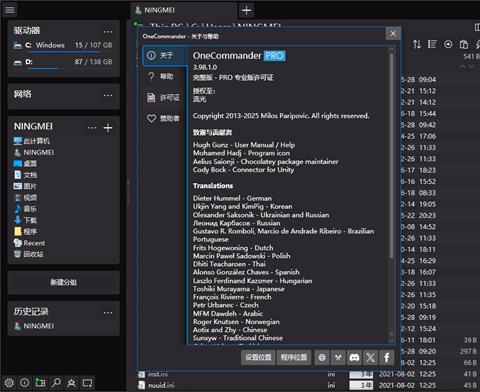Switch to the NINGMEI window tab
480x392 pixels.
point(184,10)
